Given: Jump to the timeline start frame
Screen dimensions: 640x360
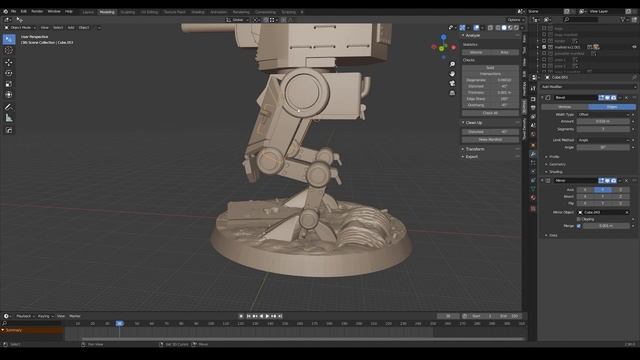Looking at the screenshot, I should [248, 316].
